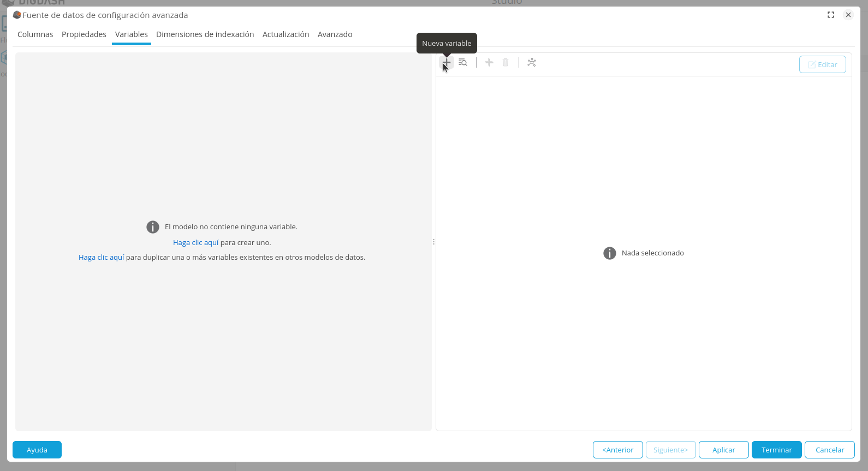
Task: Open the dependency graph network icon
Action: [x=532, y=63]
